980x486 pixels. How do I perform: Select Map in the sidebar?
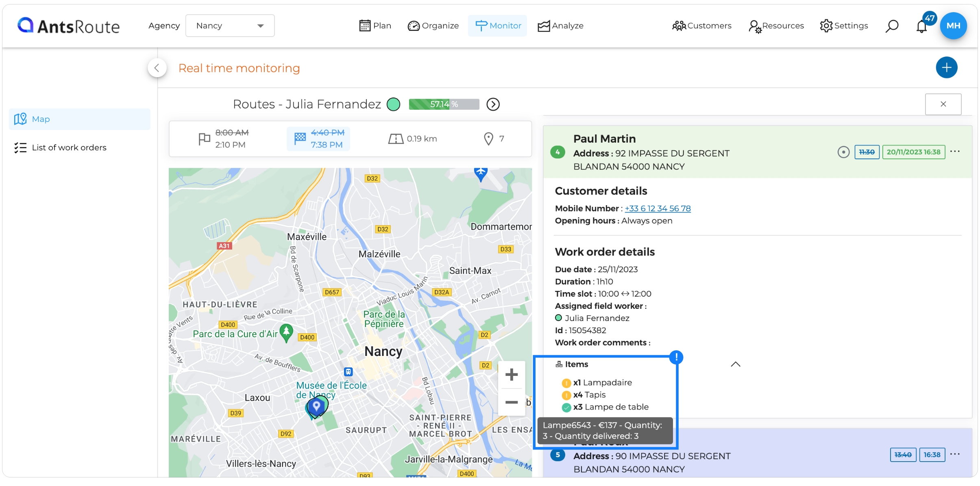pyautogui.click(x=79, y=119)
